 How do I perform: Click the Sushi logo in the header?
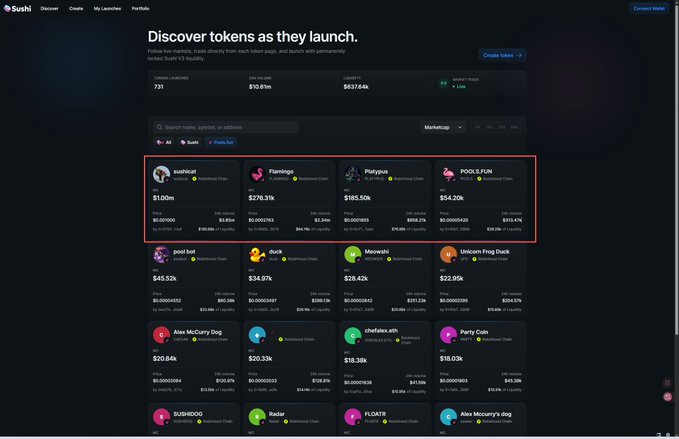click(x=17, y=8)
